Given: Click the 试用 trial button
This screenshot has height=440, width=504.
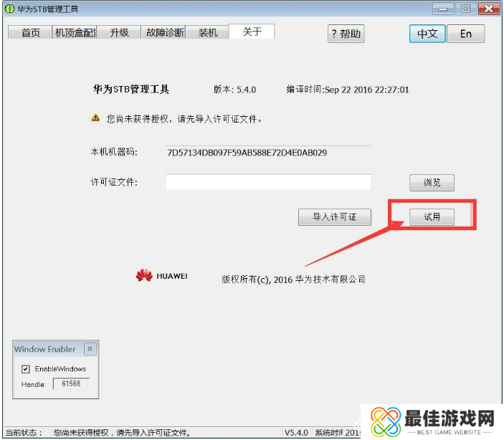Looking at the screenshot, I should tap(432, 217).
